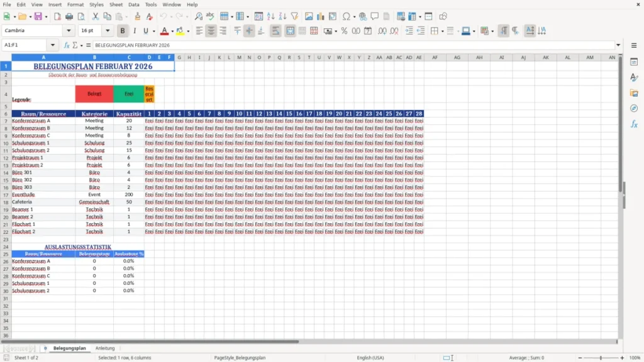Format the cell as percent
644x362 pixels.
pyautogui.click(x=344, y=31)
